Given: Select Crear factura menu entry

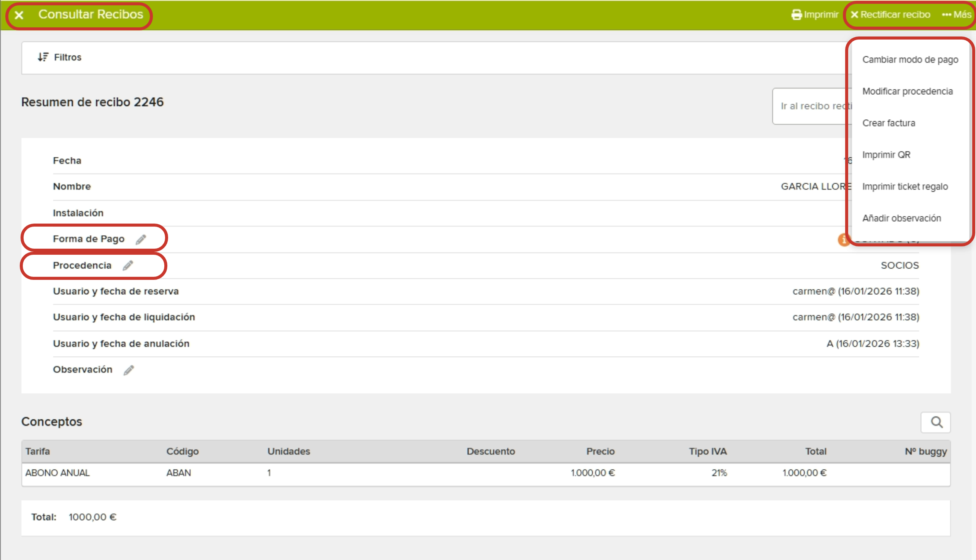Looking at the screenshot, I should [888, 123].
